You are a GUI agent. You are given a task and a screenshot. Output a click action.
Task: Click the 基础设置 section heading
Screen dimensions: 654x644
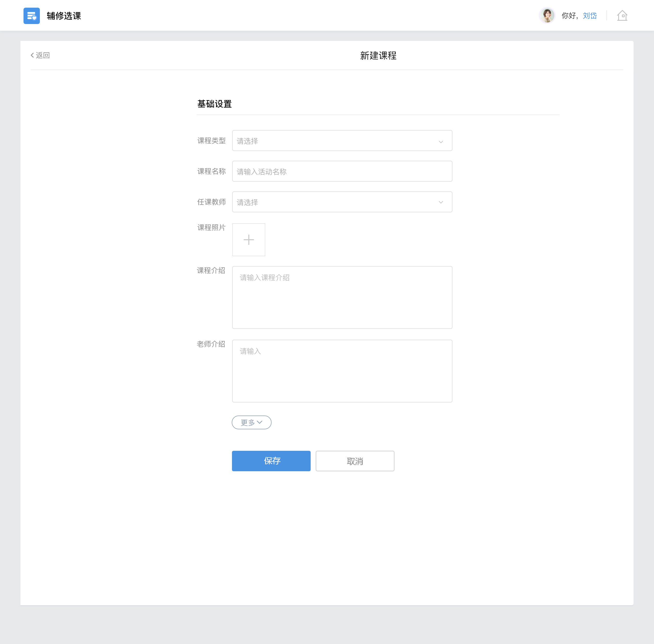coord(214,104)
